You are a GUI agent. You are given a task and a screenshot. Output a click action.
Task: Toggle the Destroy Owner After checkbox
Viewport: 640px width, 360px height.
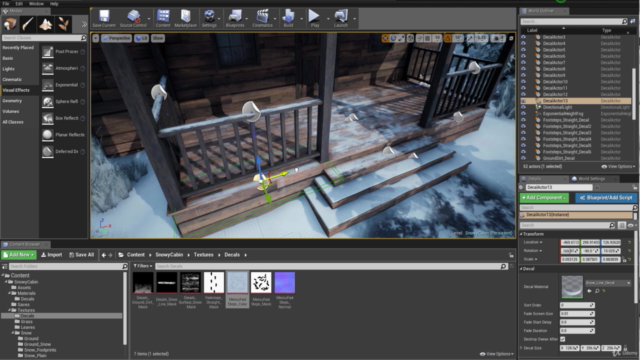tap(563, 339)
